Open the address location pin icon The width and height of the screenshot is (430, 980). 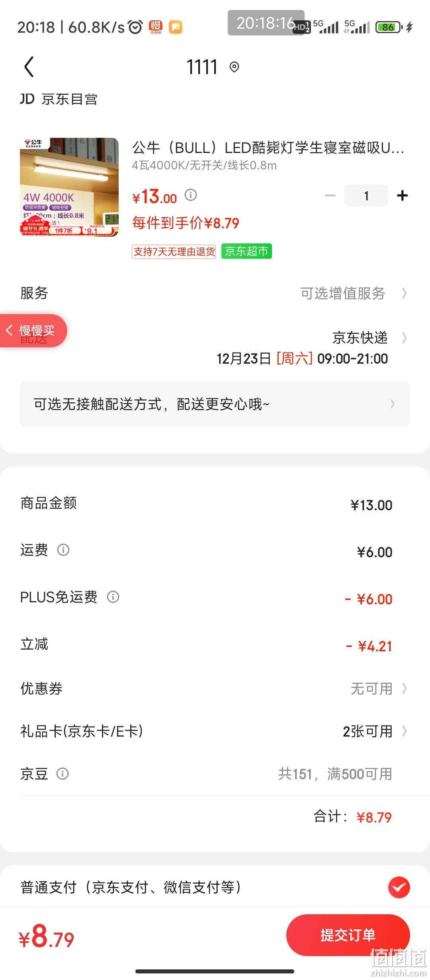click(235, 67)
